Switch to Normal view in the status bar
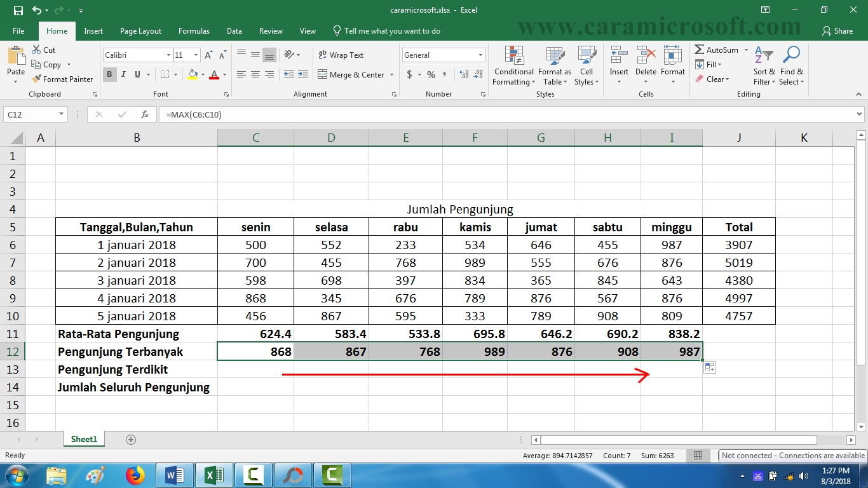The image size is (868, 488). click(698, 456)
